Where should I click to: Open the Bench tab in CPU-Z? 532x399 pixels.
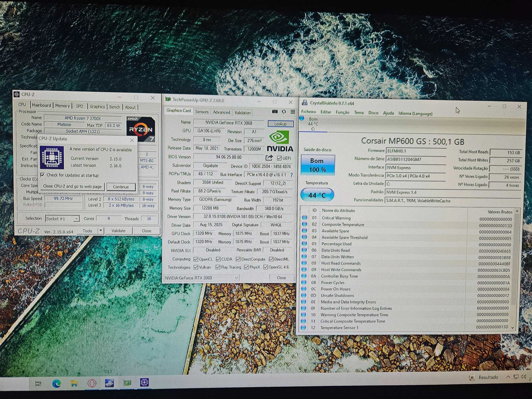(x=115, y=107)
